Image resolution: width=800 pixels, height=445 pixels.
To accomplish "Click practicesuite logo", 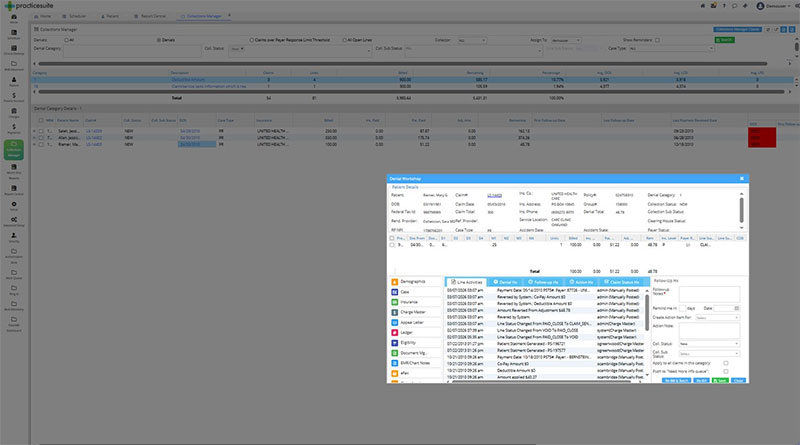I will point(29,6).
